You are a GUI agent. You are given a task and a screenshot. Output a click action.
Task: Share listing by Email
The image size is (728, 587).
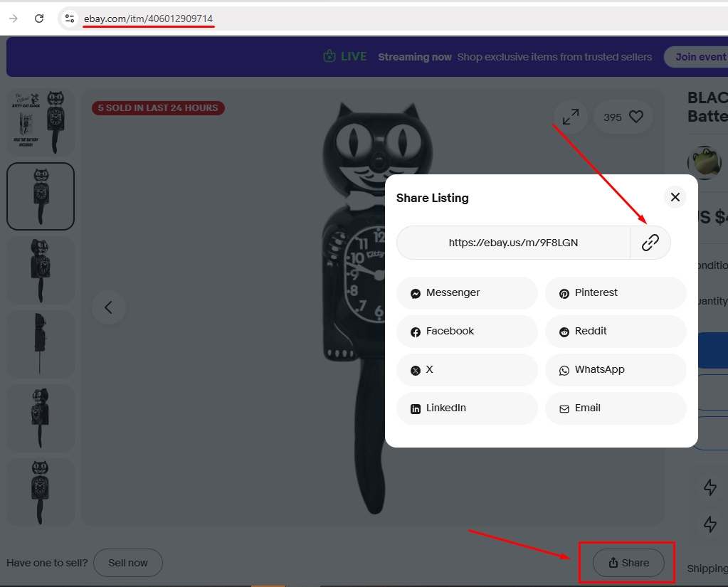(x=615, y=408)
